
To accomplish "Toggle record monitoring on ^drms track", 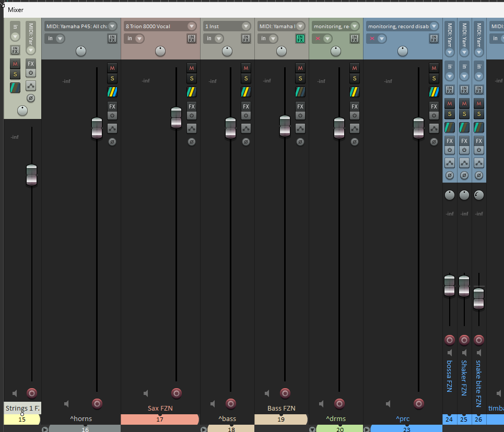I will click(x=321, y=404).
